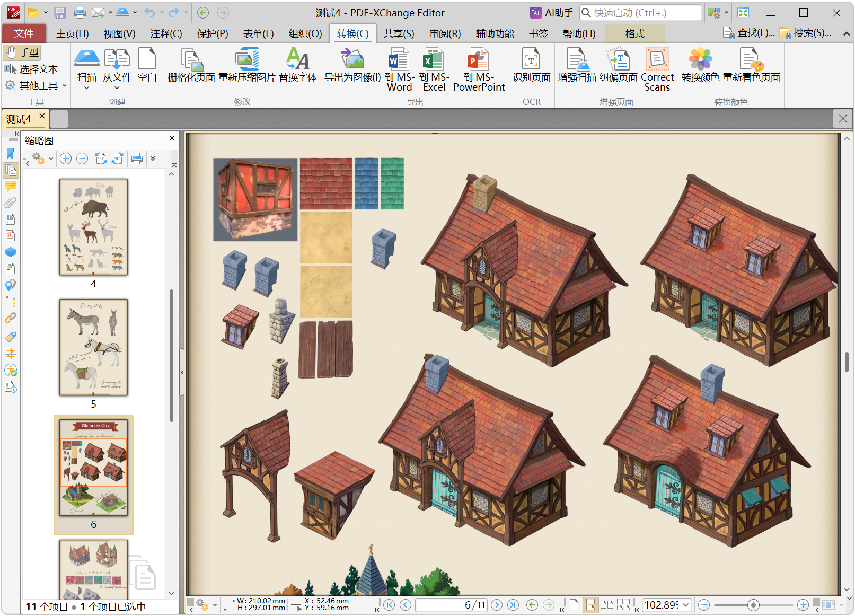Viewport: 855px width, 616px height.
Task: Click Correct Scans
Action: click(x=657, y=69)
